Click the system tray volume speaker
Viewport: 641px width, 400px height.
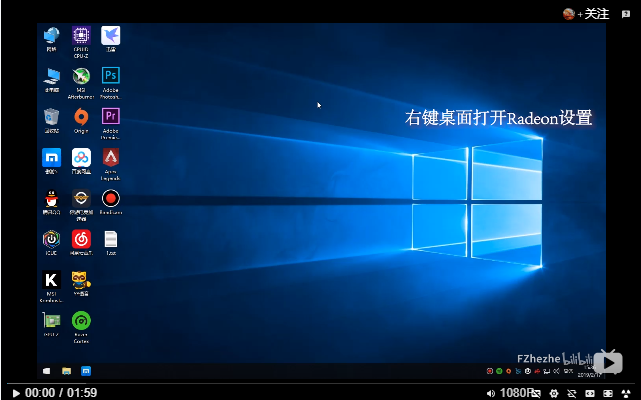coord(556,371)
